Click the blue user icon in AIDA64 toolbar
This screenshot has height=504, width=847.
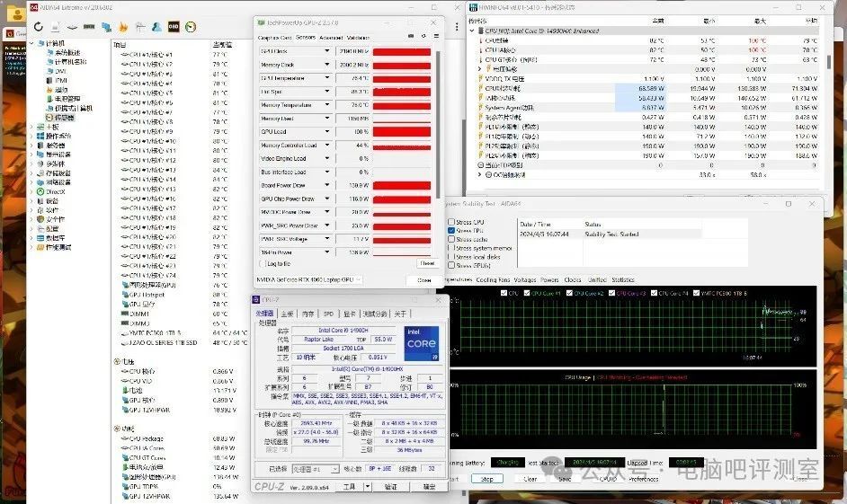tap(156, 26)
